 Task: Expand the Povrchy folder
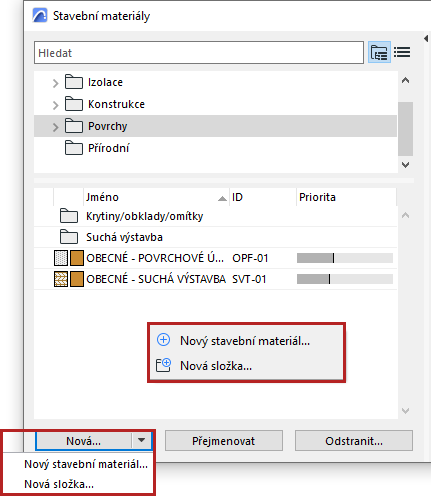[55, 127]
